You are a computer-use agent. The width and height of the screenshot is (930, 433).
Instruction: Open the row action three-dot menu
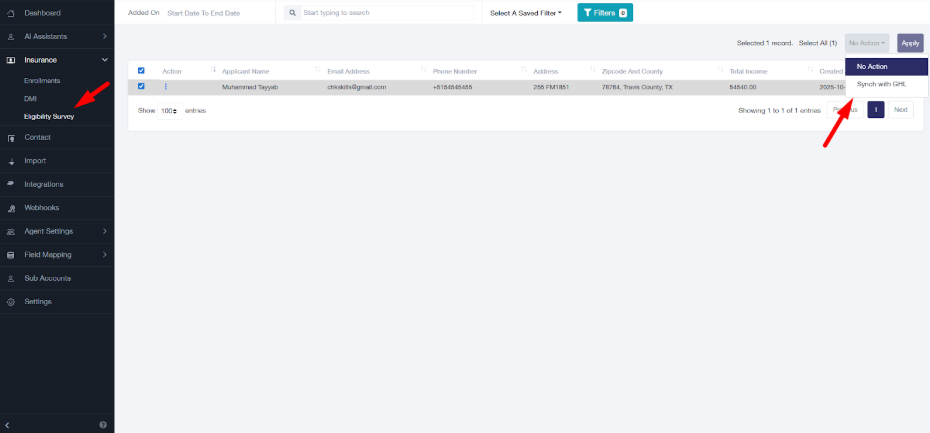(166, 87)
